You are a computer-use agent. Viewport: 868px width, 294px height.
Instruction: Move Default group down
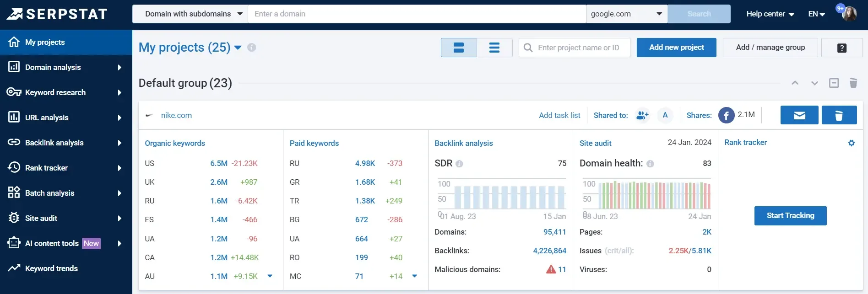(x=814, y=83)
